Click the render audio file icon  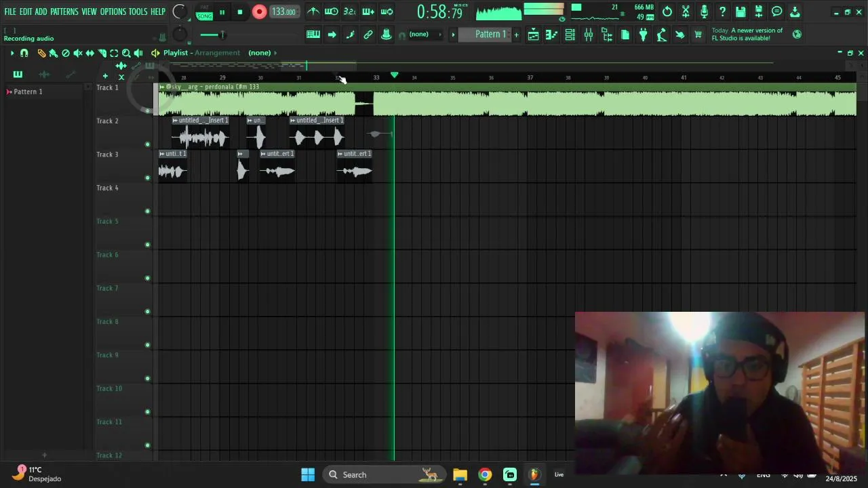click(759, 12)
